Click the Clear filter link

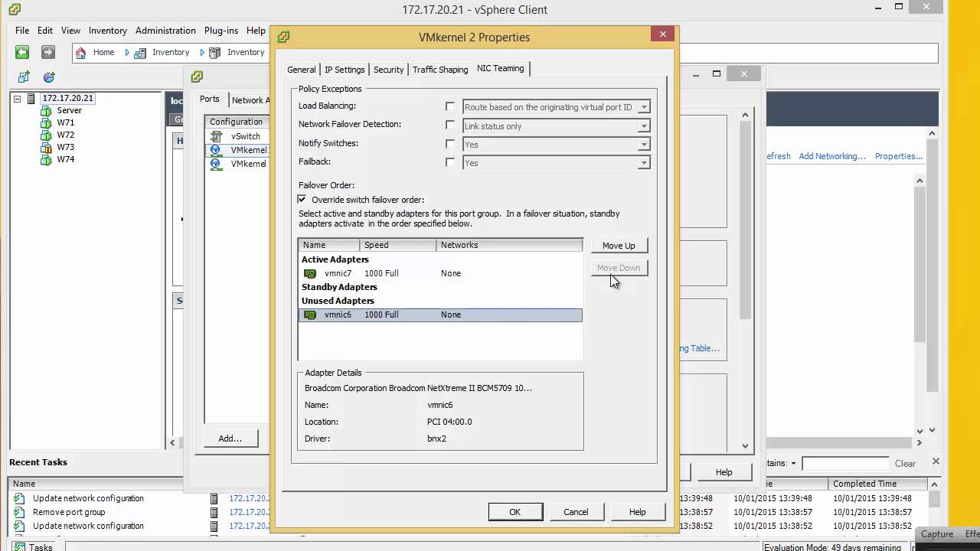tap(905, 463)
